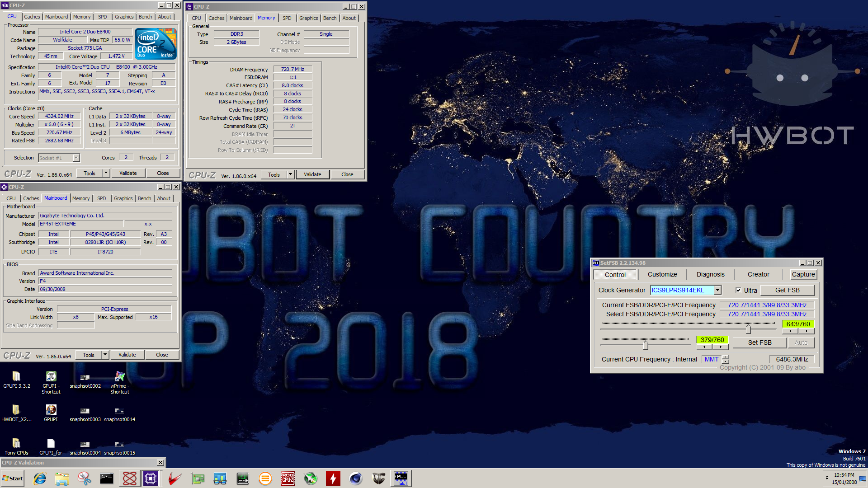Open the Diagnosis tab in SetFSB
This screenshot has width=868, height=488.
pyautogui.click(x=710, y=274)
